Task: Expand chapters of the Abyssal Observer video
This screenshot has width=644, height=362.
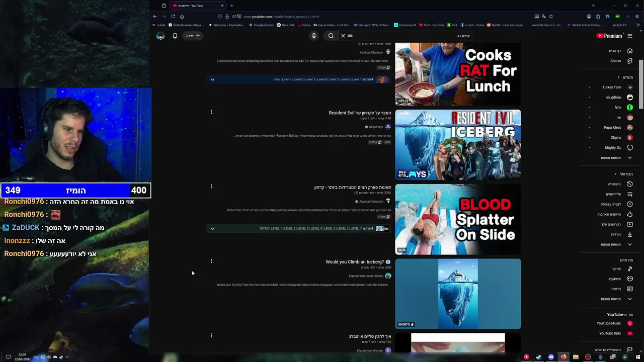Action: (212, 79)
